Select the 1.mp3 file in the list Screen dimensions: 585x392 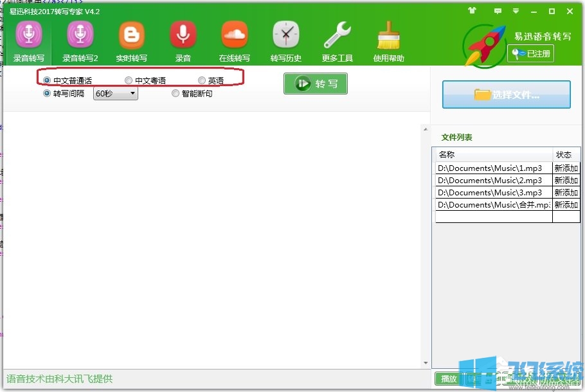[493, 168]
